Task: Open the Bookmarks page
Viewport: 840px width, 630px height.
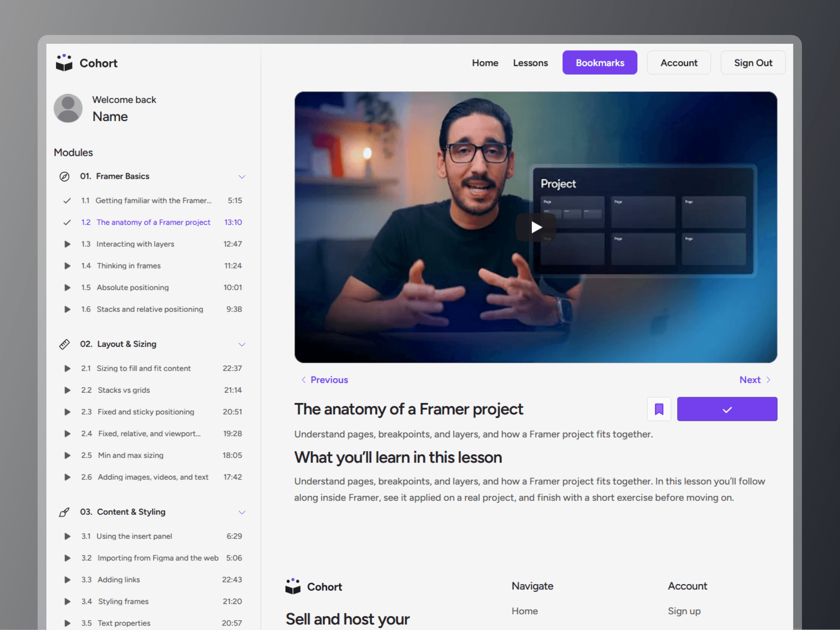Action: click(600, 63)
